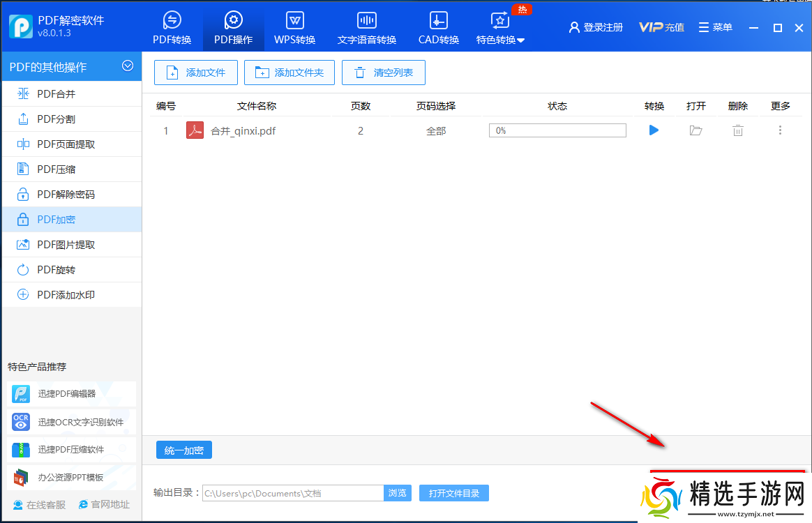Select the PDF添加水印 tool
Image resolution: width=812 pixels, height=523 pixels.
(x=61, y=294)
